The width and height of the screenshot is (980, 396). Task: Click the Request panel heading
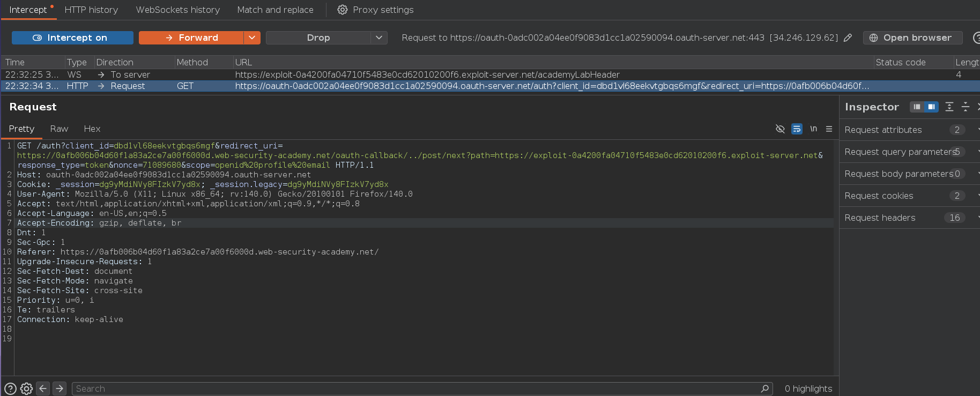(33, 107)
